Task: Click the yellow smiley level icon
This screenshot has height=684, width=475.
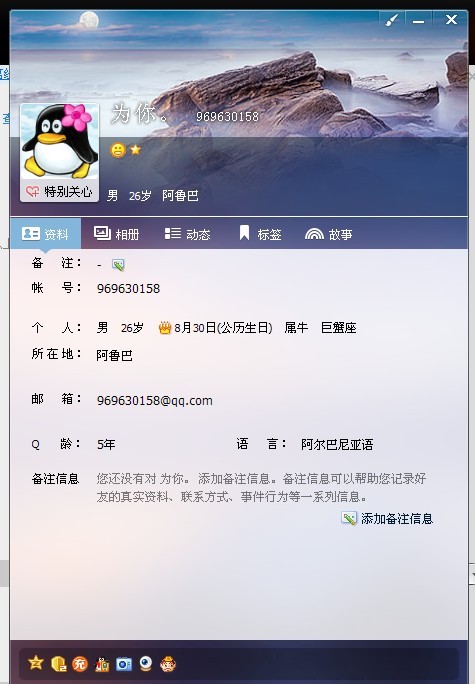Action: pos(118,150)
